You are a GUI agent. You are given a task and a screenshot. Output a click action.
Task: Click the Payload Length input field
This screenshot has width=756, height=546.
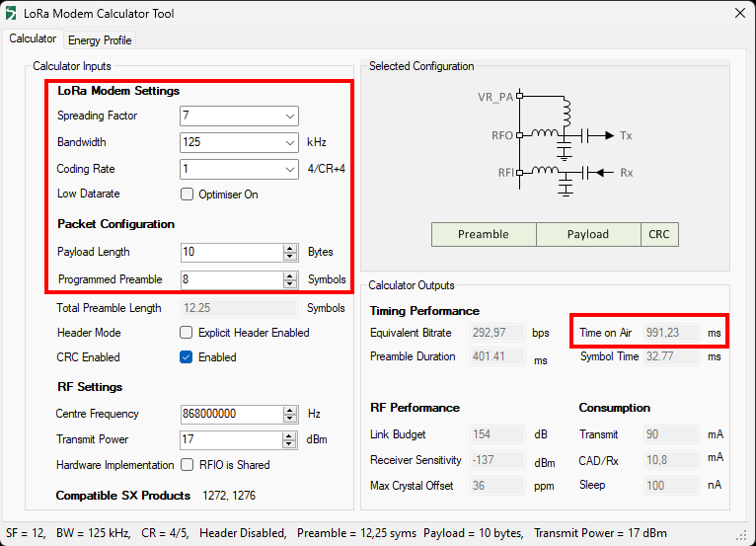[x=231, y=252]
